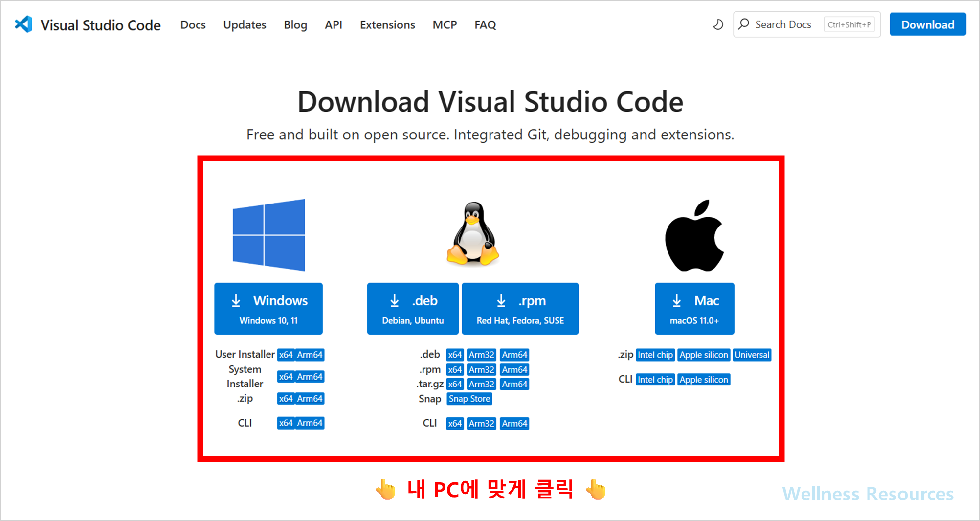980x521 pixels.
Task: Open the MCP navigation link
Action: click(445, 24)
